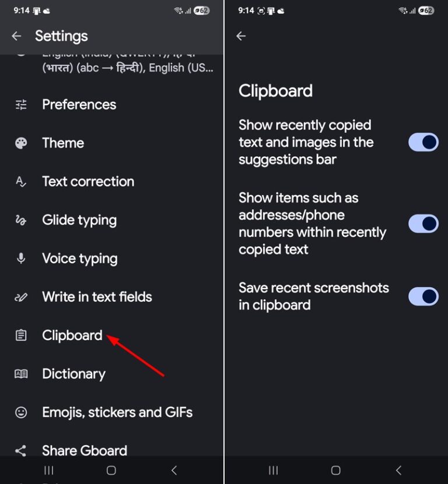Click the Share Gboard share icon
Screen dimensions: 448x484
pyautogui.click(x=20, y=451)
